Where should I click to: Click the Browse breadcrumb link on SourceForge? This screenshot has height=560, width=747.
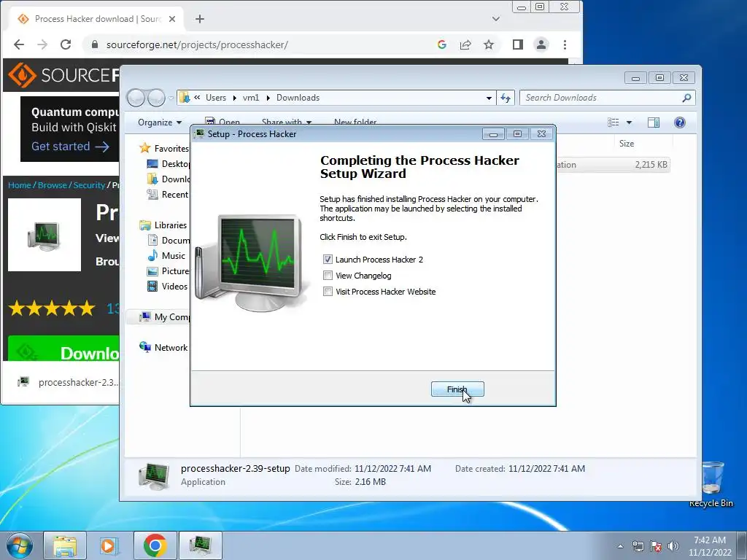click(x=53, y=185)
